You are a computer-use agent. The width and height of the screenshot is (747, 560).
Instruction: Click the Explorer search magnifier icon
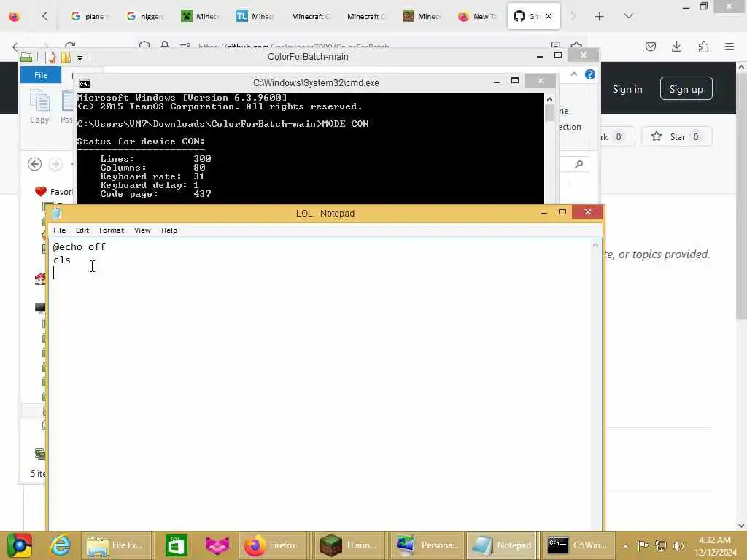(578, 164)
